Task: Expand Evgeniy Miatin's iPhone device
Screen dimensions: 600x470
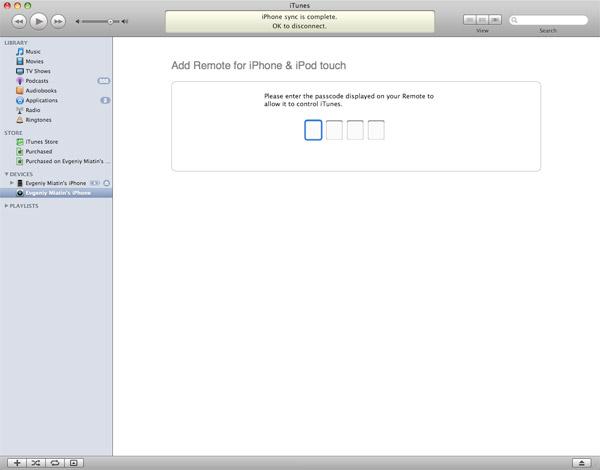Action: (x=12, y=183)
